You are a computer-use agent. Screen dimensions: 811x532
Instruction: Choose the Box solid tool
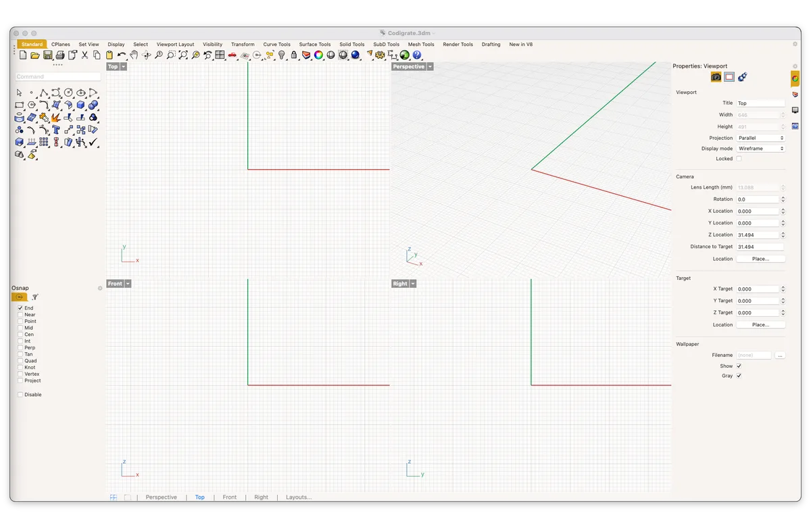(x=80, y=105)
